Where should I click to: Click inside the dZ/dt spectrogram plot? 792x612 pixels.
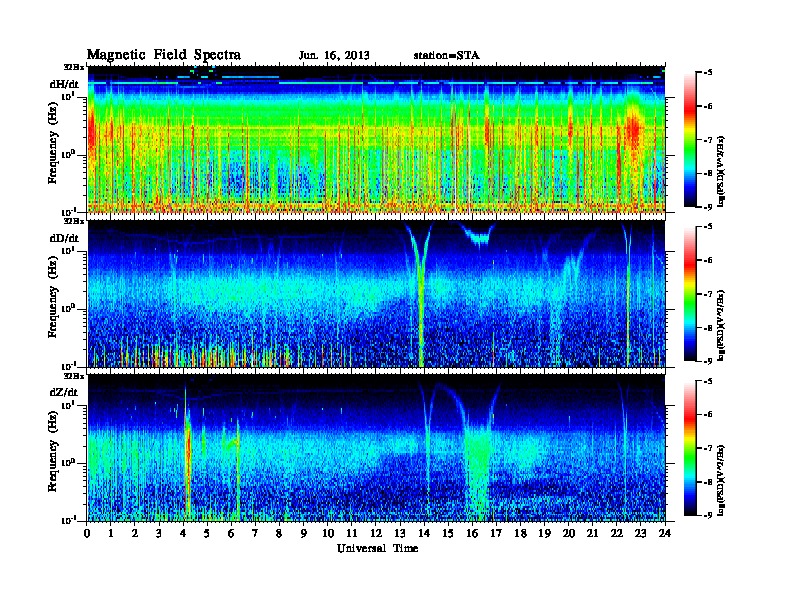tap(376, 448)
